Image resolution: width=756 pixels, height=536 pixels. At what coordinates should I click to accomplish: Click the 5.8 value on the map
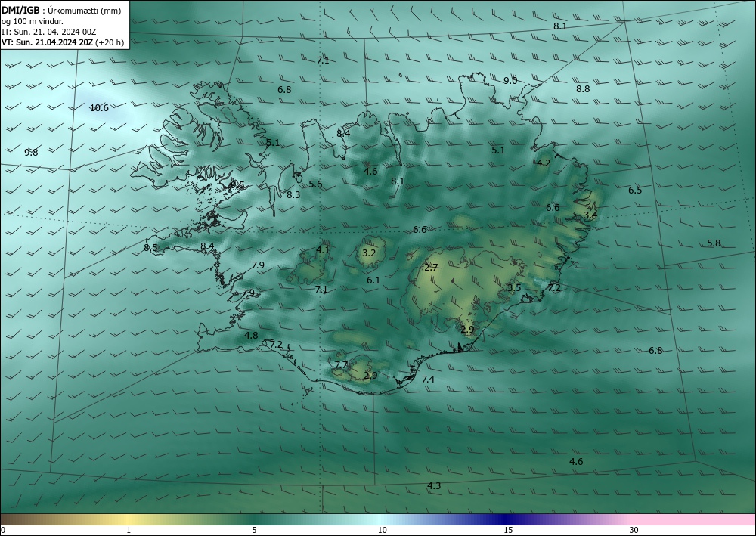pyautogui.click(x=714, y=243)
